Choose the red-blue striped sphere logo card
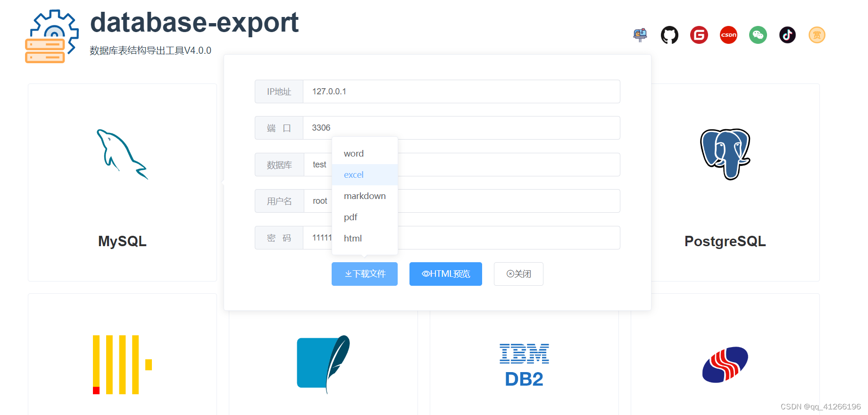868x415 pixels. [725, 355]
